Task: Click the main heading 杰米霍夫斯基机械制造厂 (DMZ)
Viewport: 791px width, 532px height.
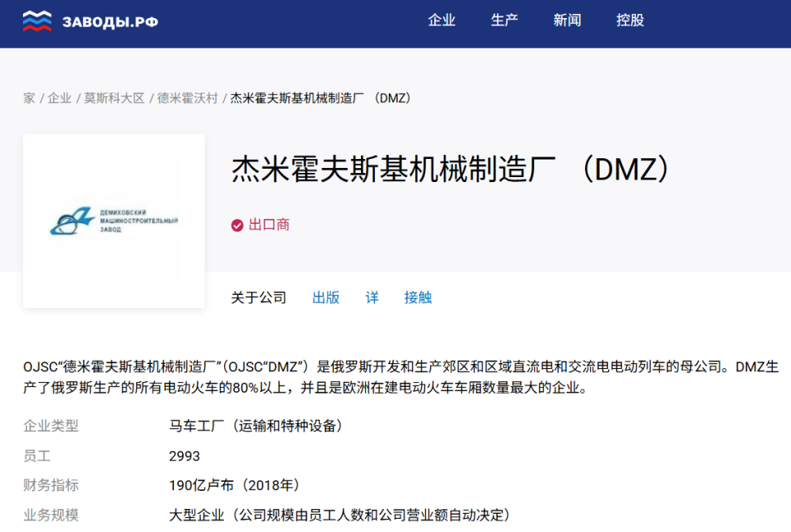Action: pyautogui.click(x=451, y=169)
